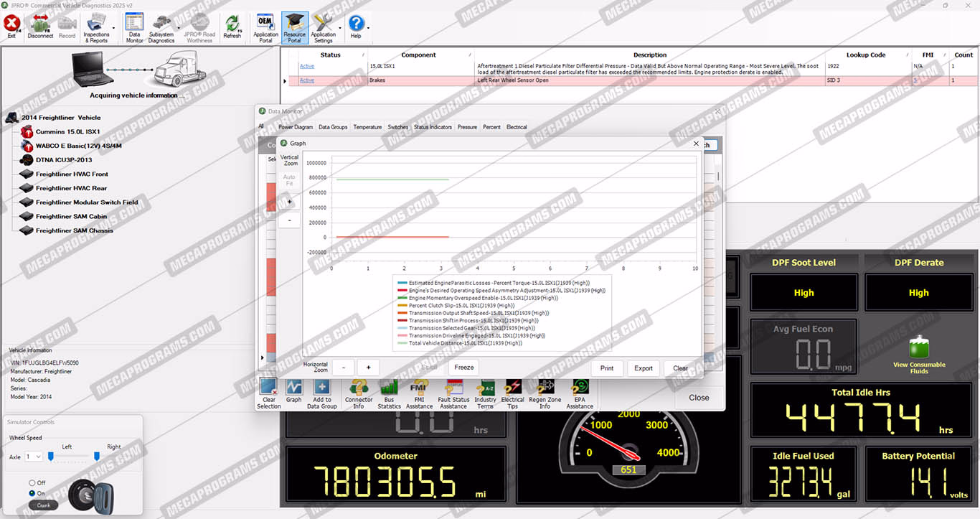Click the ignition key image
Image resolution: width=980 pixels, height=519 pixels.
coord(90,495)
